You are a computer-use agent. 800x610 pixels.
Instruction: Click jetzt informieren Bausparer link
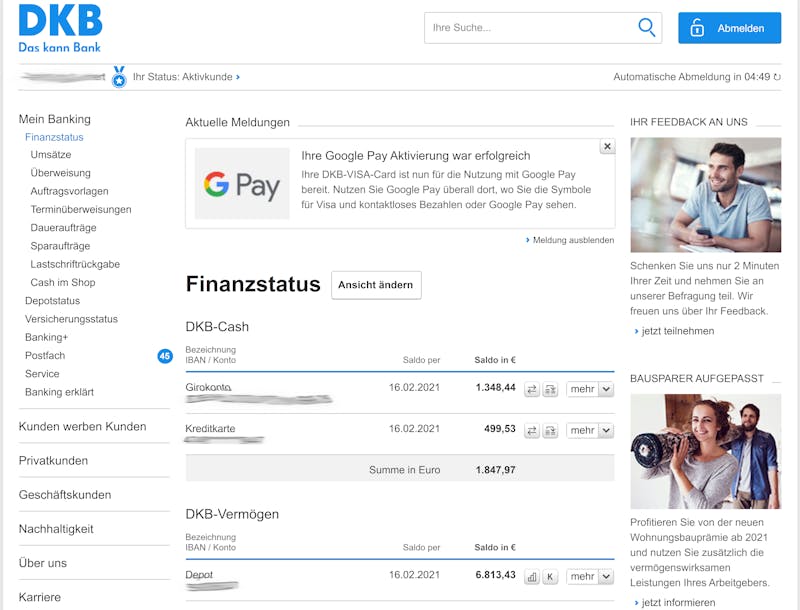[674, 603]
